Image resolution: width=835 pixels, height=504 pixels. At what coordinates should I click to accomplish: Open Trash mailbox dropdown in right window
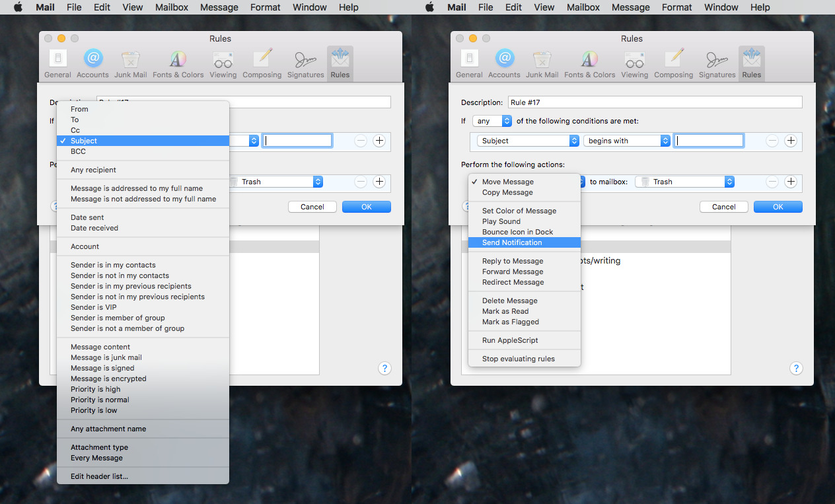[684, 182]
